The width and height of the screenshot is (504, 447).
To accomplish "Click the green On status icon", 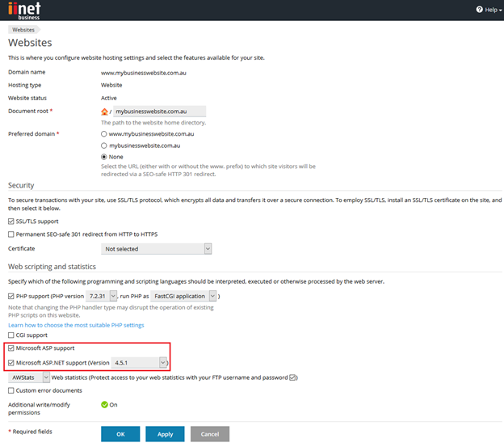I will pos(104,404).
